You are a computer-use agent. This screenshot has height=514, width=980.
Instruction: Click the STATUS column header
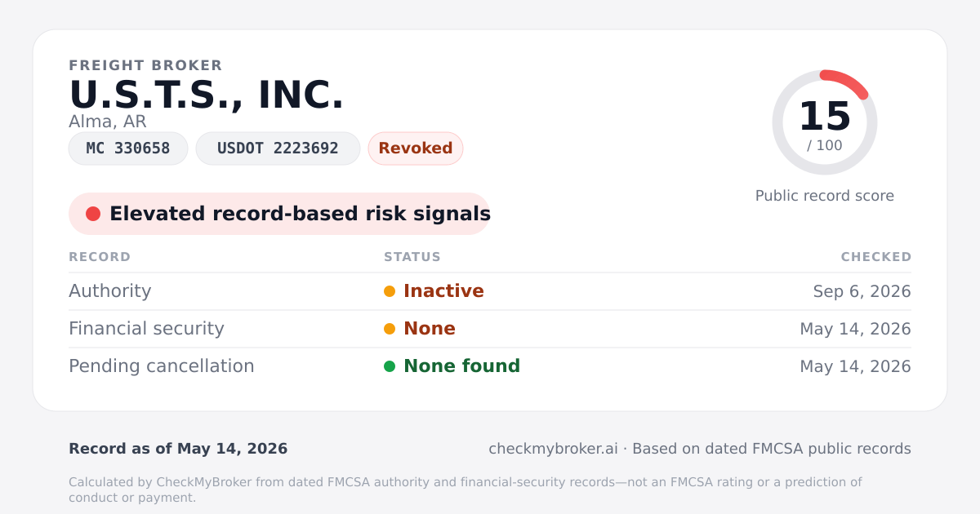412,257
